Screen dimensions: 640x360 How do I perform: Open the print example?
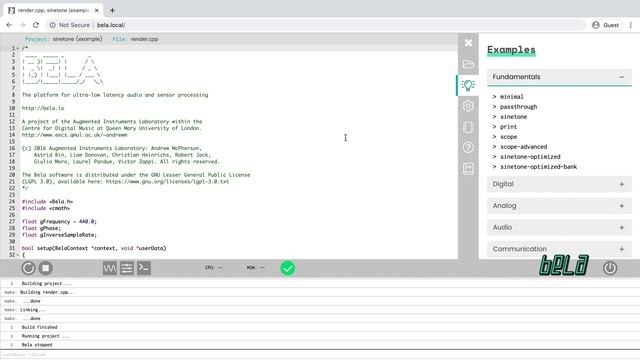[508, 127]
